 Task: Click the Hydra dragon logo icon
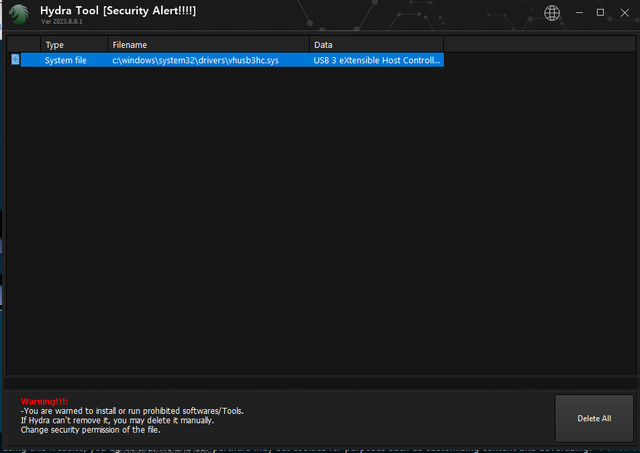(19, 14)
